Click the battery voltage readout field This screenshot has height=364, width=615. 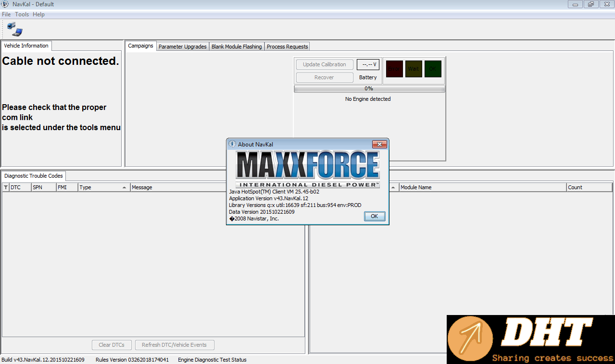[368, 64]
